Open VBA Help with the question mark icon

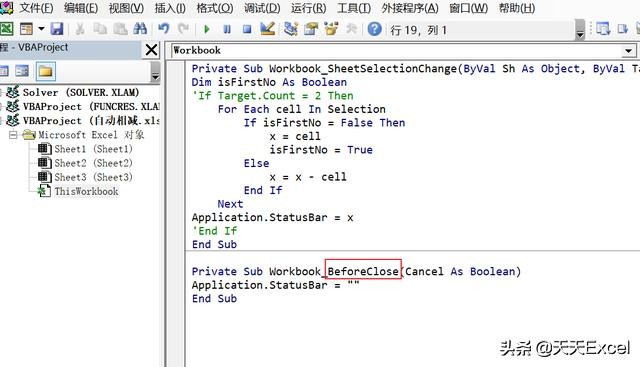point(374,29)
